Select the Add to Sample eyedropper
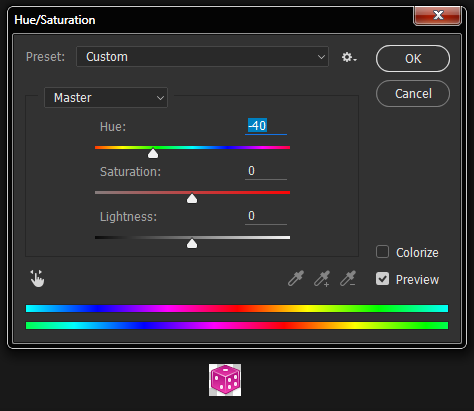 pos(322,278)
